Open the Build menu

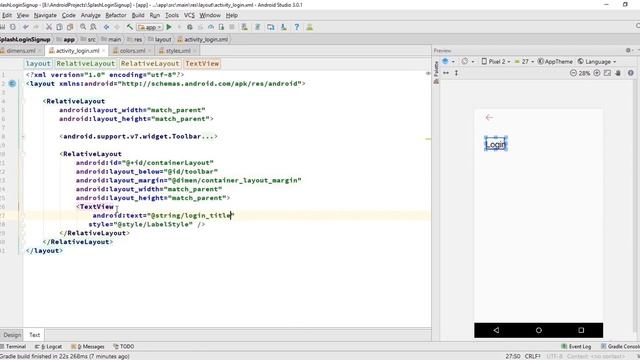point(138,15)
